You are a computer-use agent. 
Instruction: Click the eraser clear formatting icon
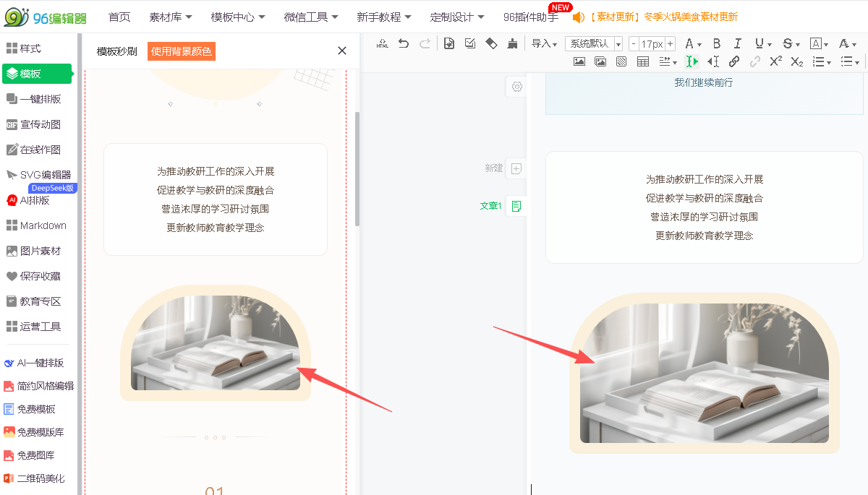click(491, 44)
